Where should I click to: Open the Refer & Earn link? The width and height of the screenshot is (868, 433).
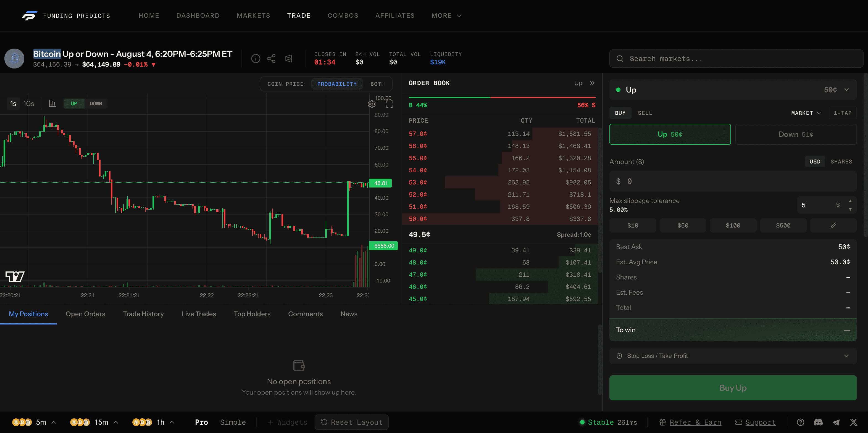(695, 422)
